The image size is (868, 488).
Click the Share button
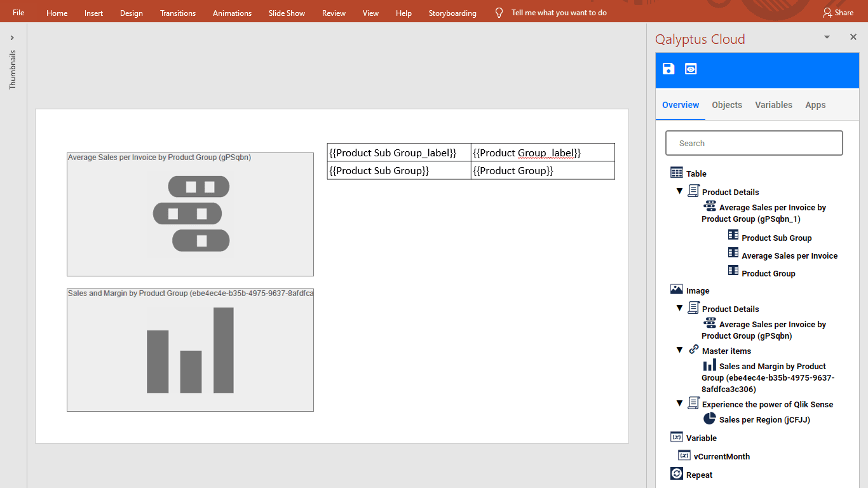coord(837,12)
